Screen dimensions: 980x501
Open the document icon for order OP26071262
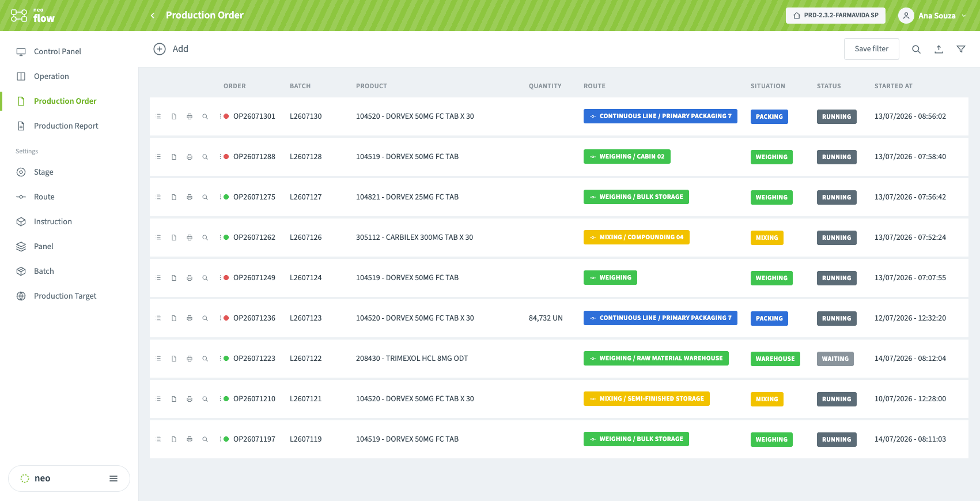[174, 238]
